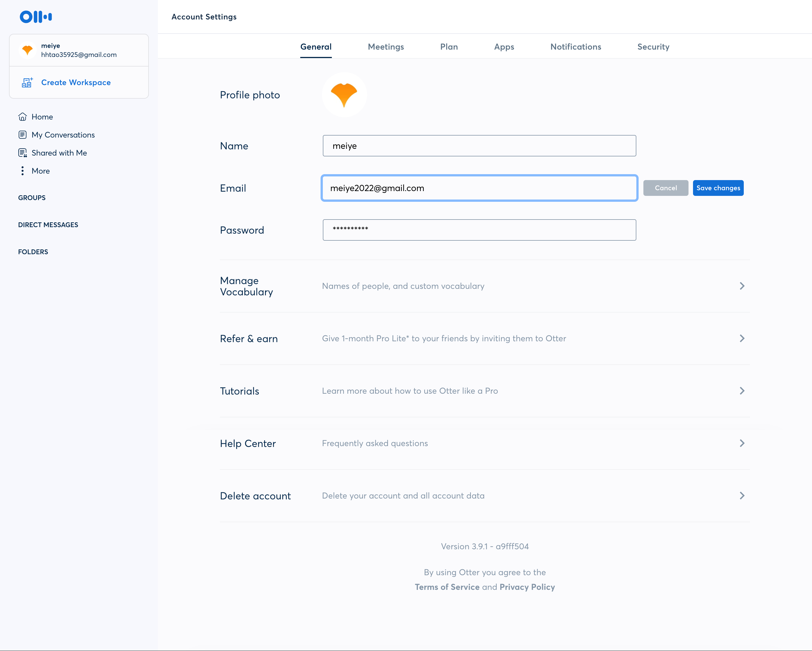Screen dimensions: 812x651
Task: Open the Security tab
Action: [653, 47]
